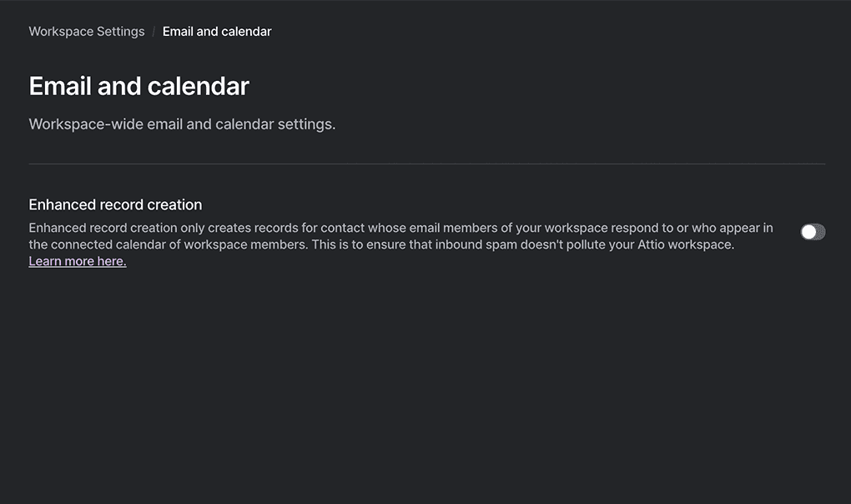Click the description line starting 'Enhanced record creation only'
The width and height of the screenshot is (851, 504).
click(x=400, y=228)
